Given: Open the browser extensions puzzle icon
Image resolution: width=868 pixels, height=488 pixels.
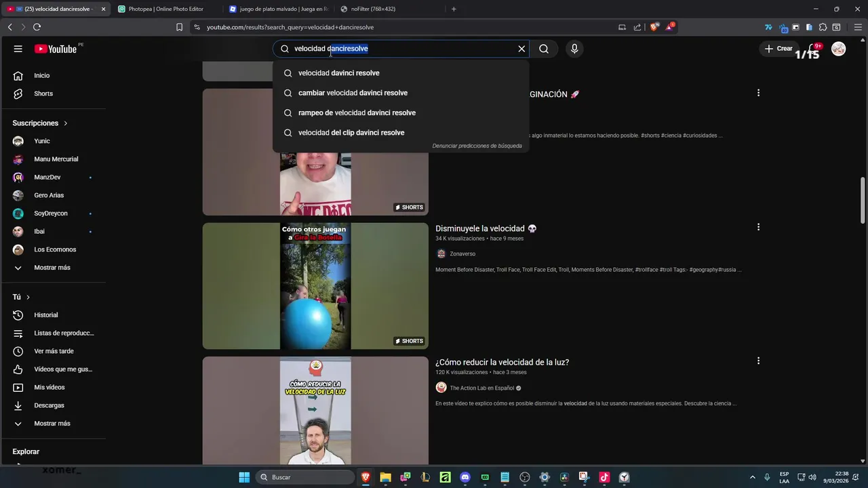Looking at the screenshot, I should (x=823, y=27).
